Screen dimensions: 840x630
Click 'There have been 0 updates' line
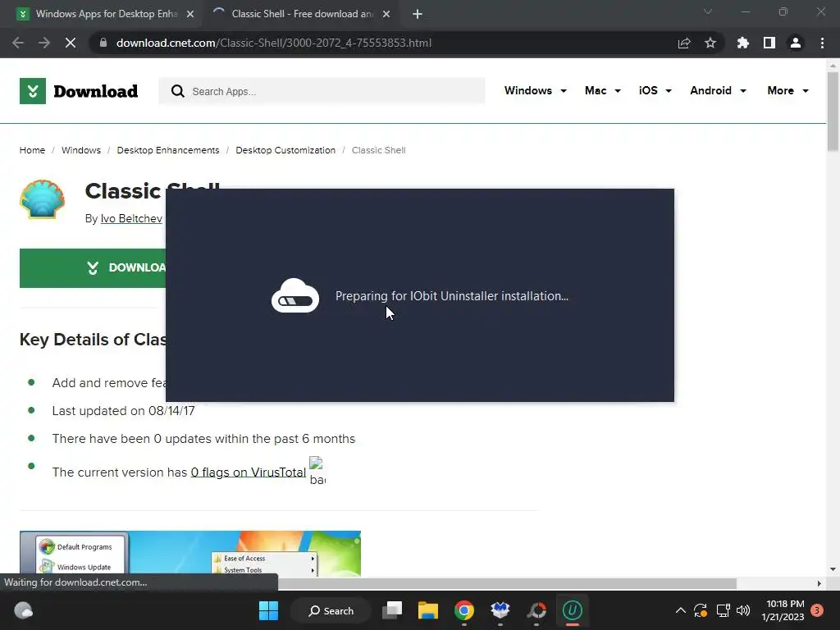click(x=203, y=439)
